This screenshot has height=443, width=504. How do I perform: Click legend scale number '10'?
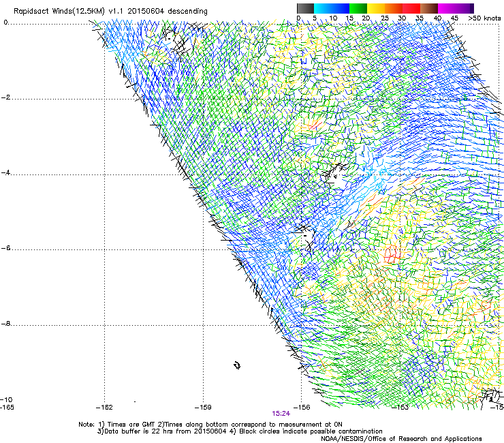click(x=333, y=18)
